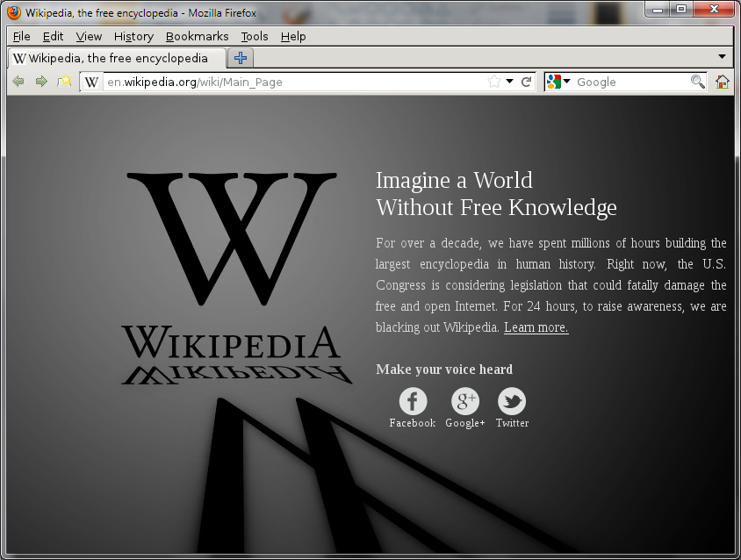Click the large Wikipedia W logo
The image size is (741, 560).
[x=232, y=239]
